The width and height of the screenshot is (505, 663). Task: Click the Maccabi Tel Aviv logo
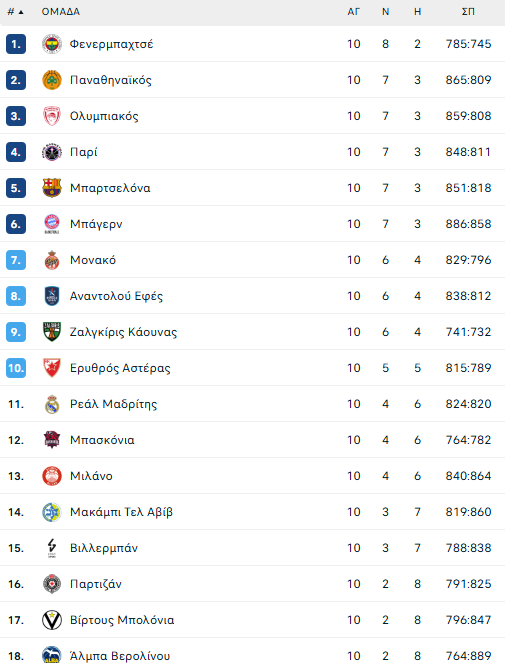coord(52,512)
